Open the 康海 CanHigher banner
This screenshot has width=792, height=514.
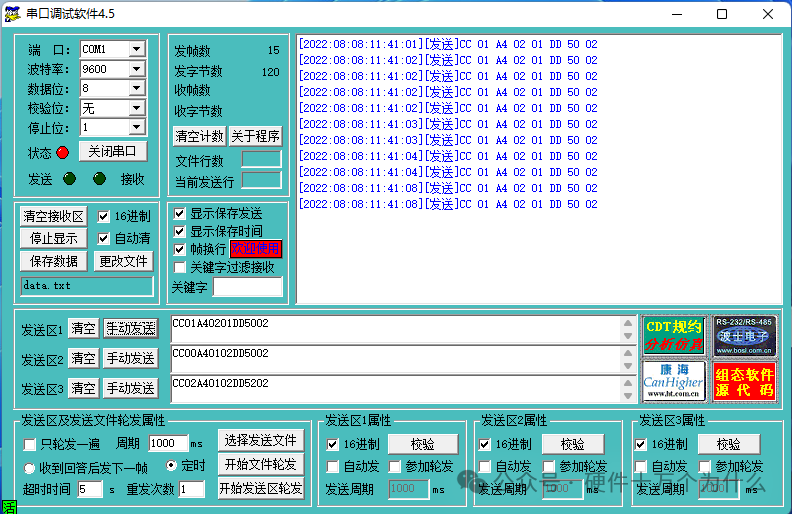point(674,381)
